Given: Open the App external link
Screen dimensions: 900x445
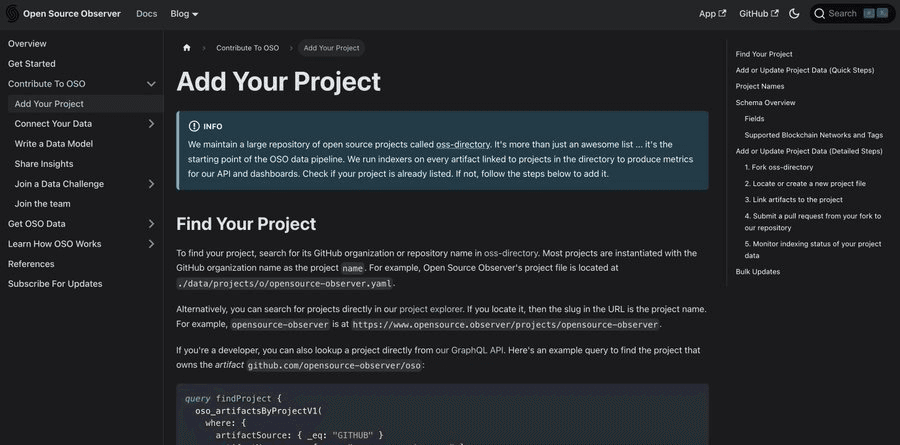Looking at the screenshot, I should [712, 14].
